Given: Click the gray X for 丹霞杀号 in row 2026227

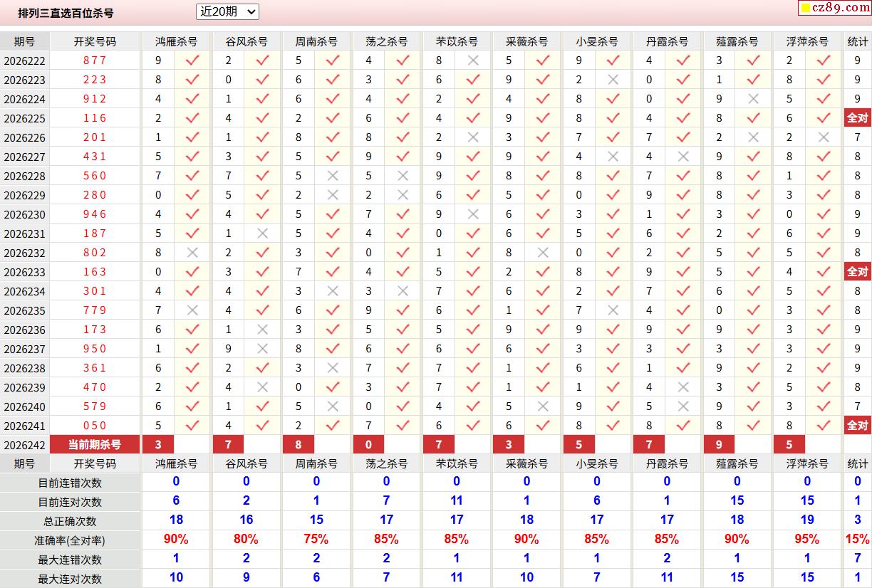Looking at the screenshot, I should point(683,156).
